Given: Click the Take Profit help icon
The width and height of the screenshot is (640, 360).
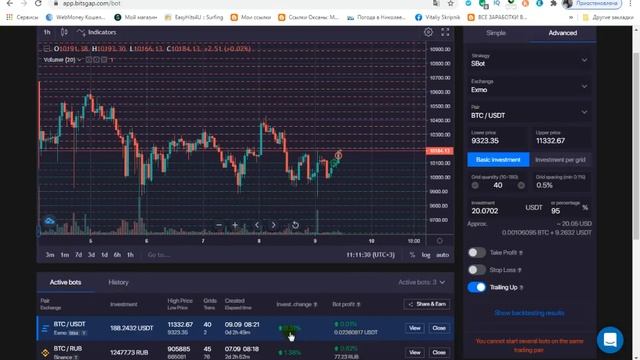Looking at the screenshot, I should pyautogui.click(x=521, y=253).
